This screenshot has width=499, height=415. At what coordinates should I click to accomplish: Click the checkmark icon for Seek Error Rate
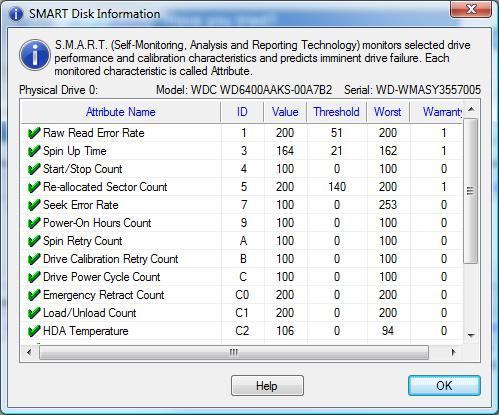tap(34, 205)
